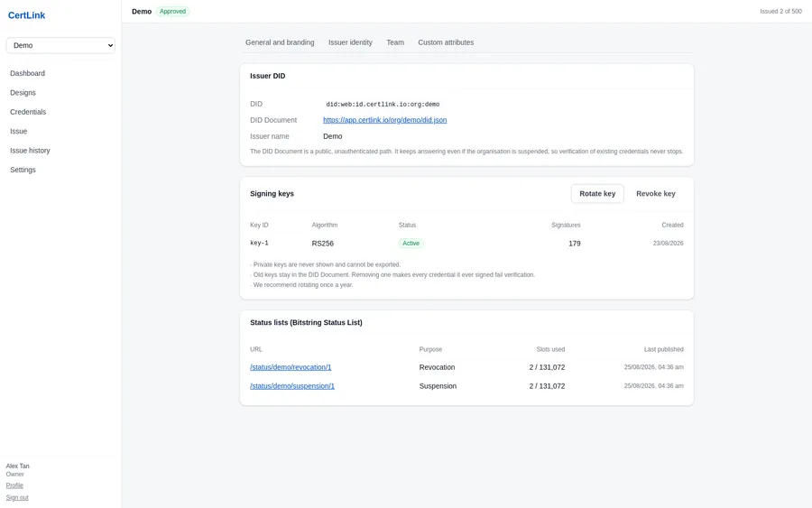Open Designs in sidebar
This screenshot has height=508, width=812.
(x=23, y=93)
